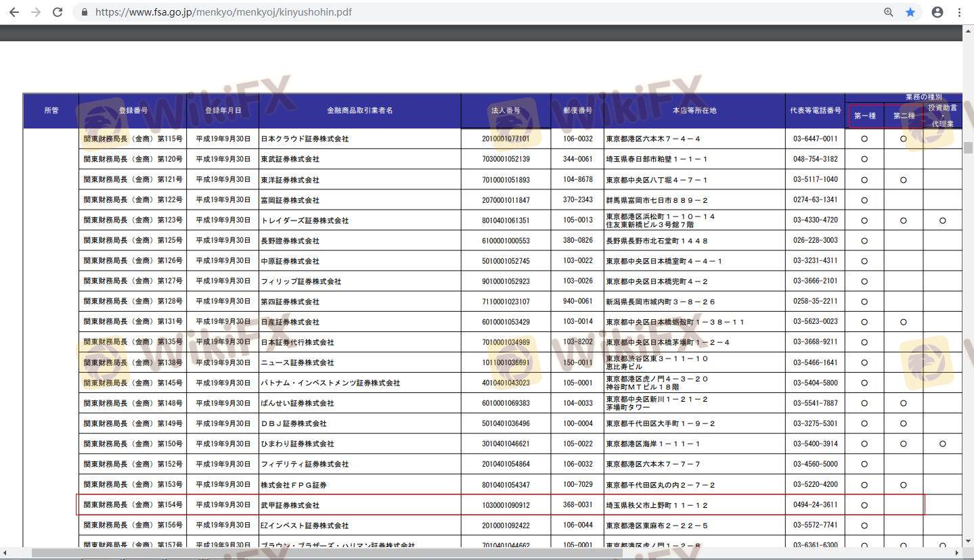This screenshot has height=560, width=974.
Task: Open the Chrome profile avatar menu
Action: (x=937, y=12)
